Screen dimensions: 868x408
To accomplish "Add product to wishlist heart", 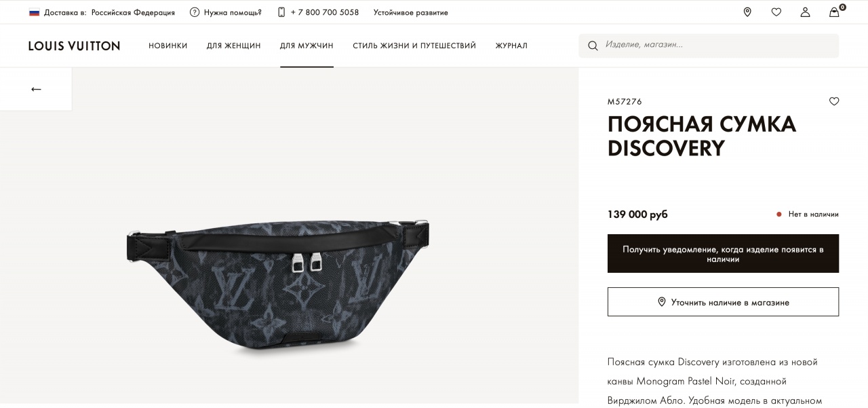I will coord(834,101).
